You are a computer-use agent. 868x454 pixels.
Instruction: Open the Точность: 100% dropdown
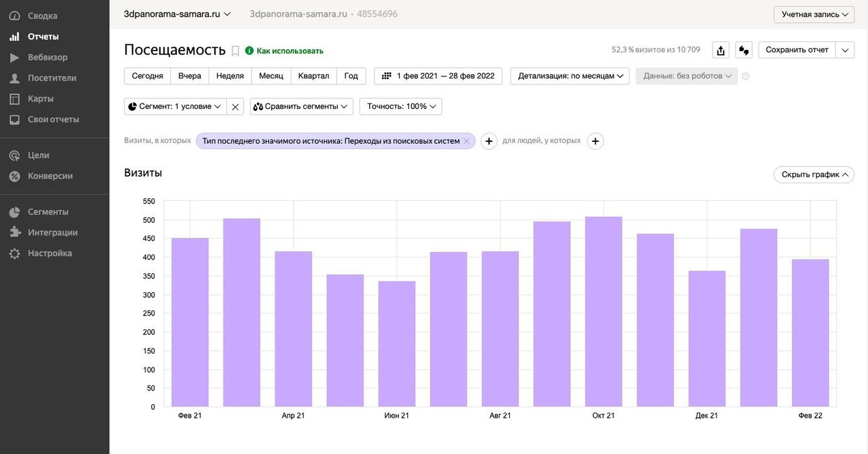[401, 107]
